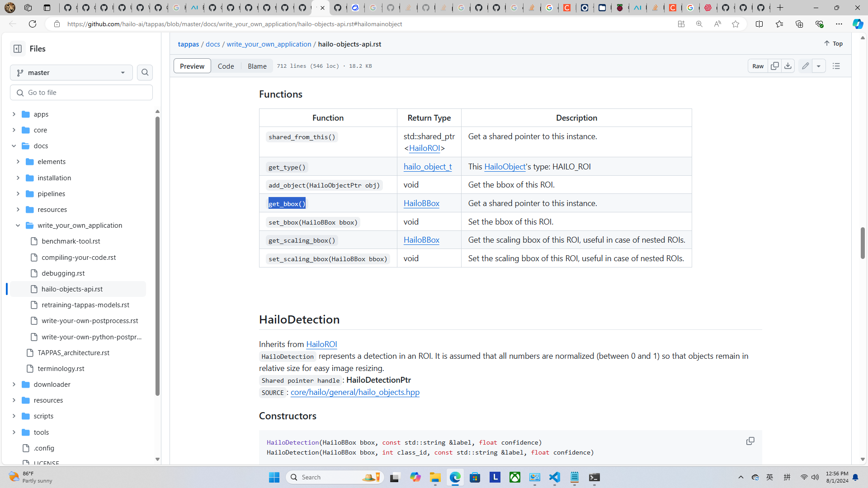Expand the apps folder

[x=14, y=114]
